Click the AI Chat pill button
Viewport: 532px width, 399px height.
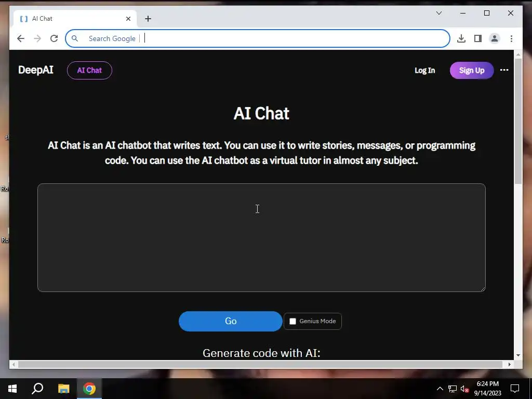click(89, 70)
